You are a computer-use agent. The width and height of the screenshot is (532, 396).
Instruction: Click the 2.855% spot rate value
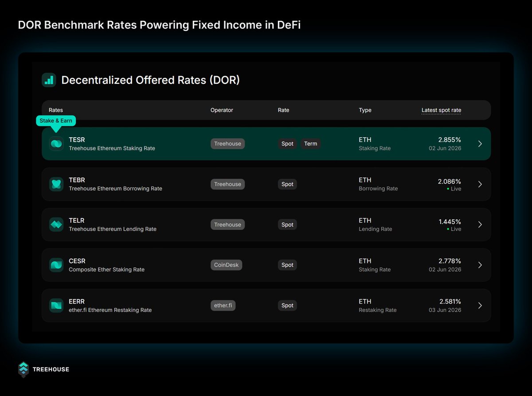click(450, 140)
